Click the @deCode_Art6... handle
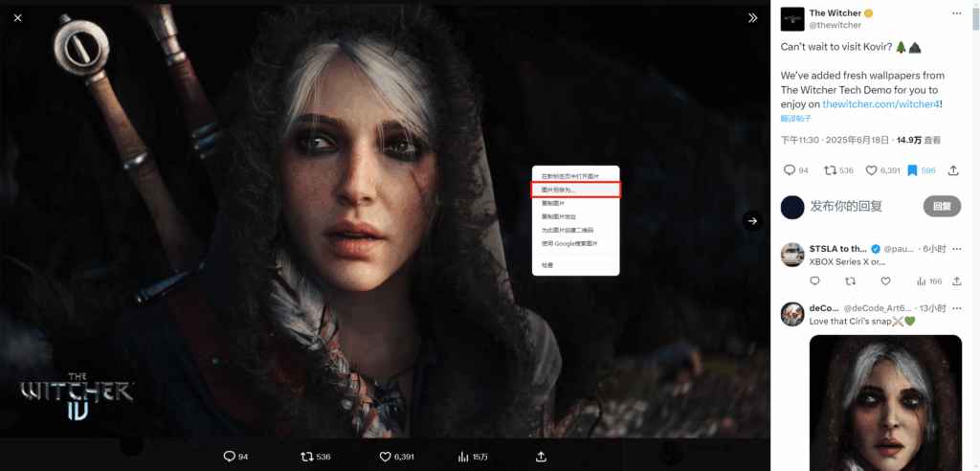 click(879, 308)
